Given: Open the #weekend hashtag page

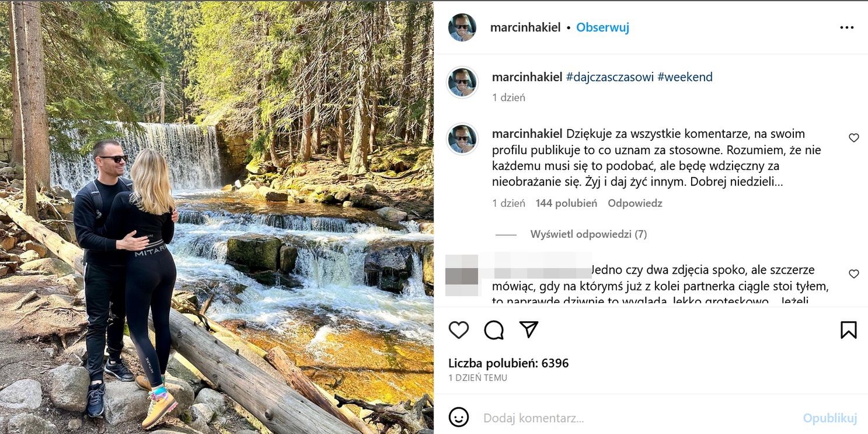Looking at the screenshot, I should click(685, 77).
